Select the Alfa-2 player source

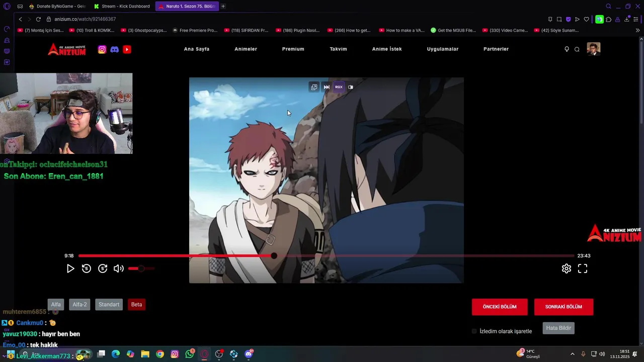pos(79,305)
